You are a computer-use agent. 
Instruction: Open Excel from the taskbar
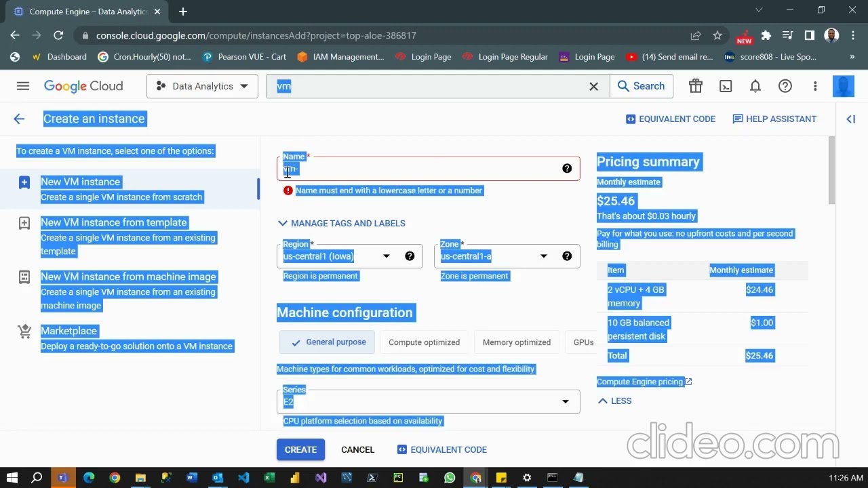point(269,478)
